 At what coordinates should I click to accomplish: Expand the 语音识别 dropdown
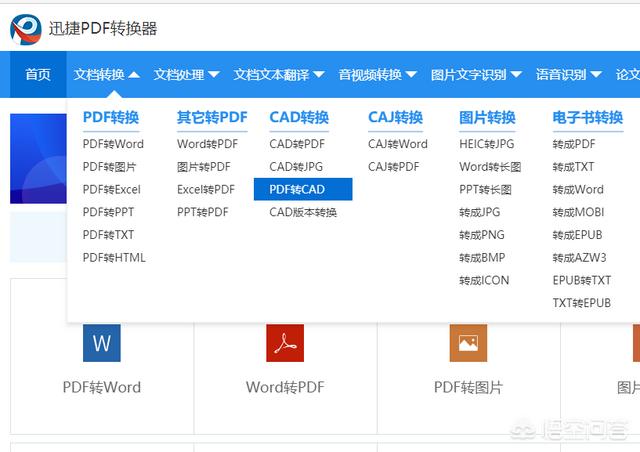click(569, 74)
